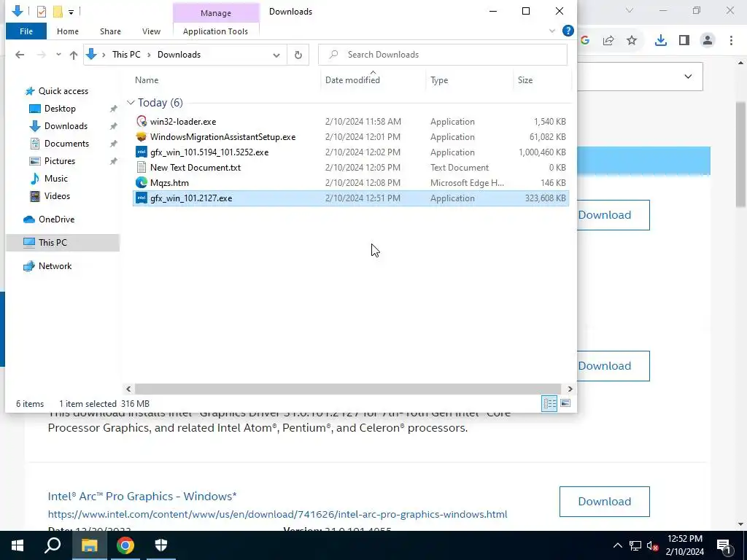
Task: Open Quick access in navigation pane
Action: (63, 91)
